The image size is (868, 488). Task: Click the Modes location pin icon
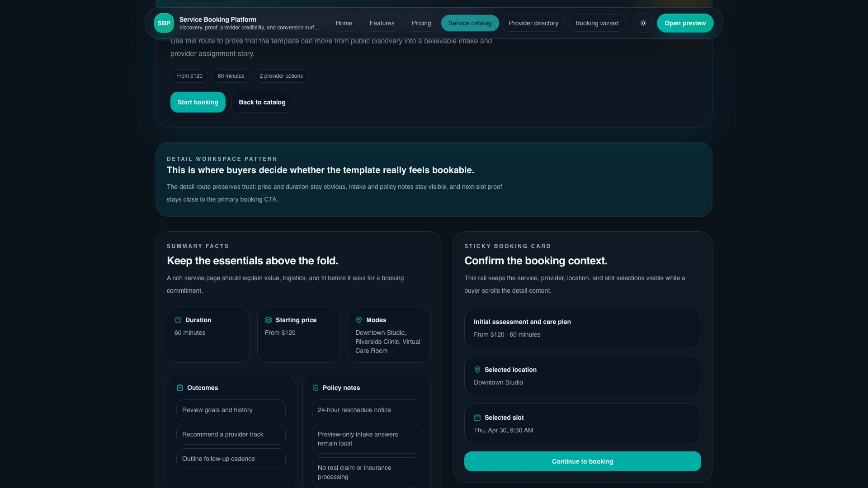(x=359, y=320)
